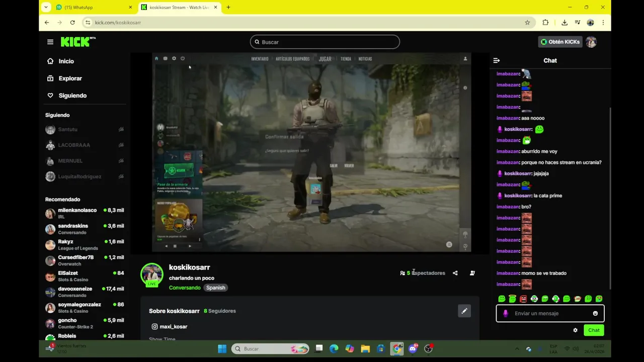Toggle LuquitaRodriguez notification bell-off icon
The width and height of the screenshot is (644, 362).
tap(121, 176)
